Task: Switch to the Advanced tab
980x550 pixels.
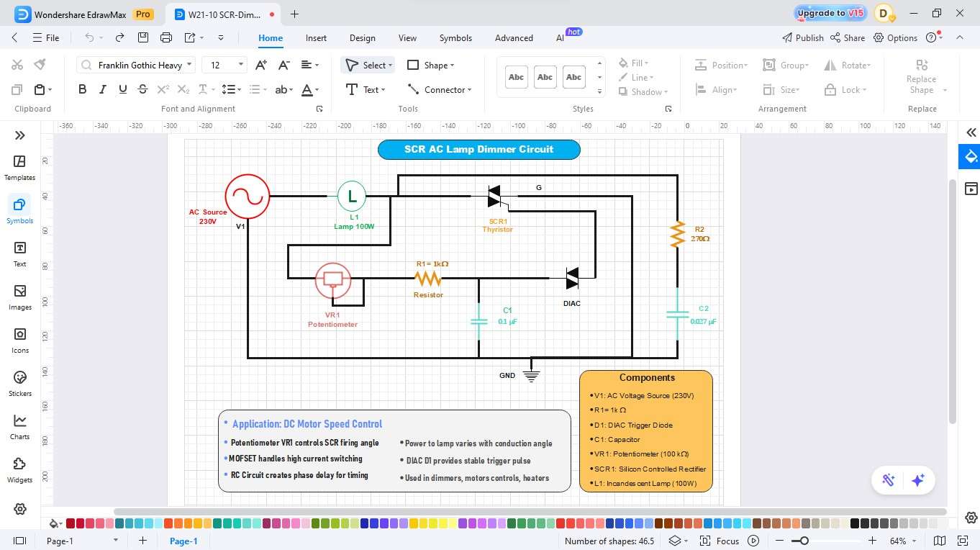Action: click(x=514, y=37)
